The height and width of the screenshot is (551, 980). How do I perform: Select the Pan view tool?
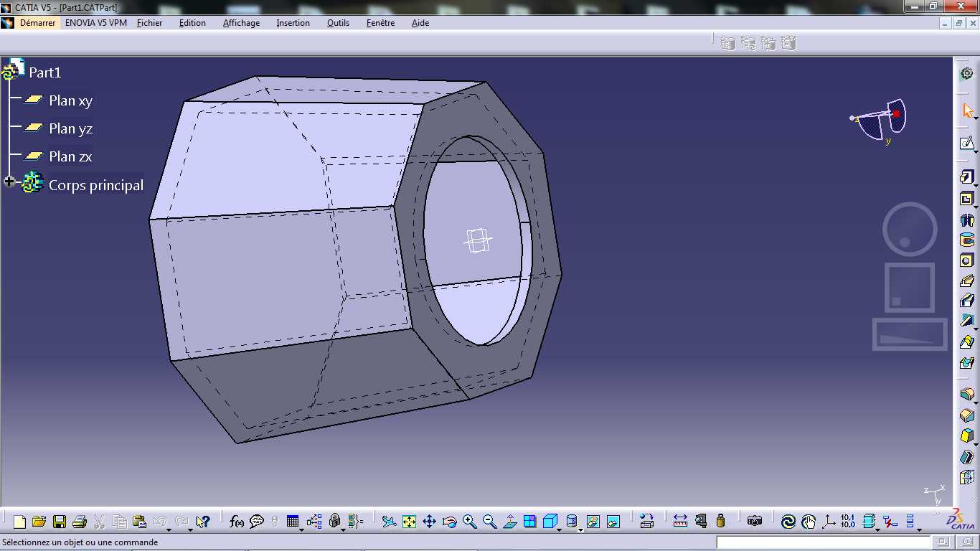429,522
